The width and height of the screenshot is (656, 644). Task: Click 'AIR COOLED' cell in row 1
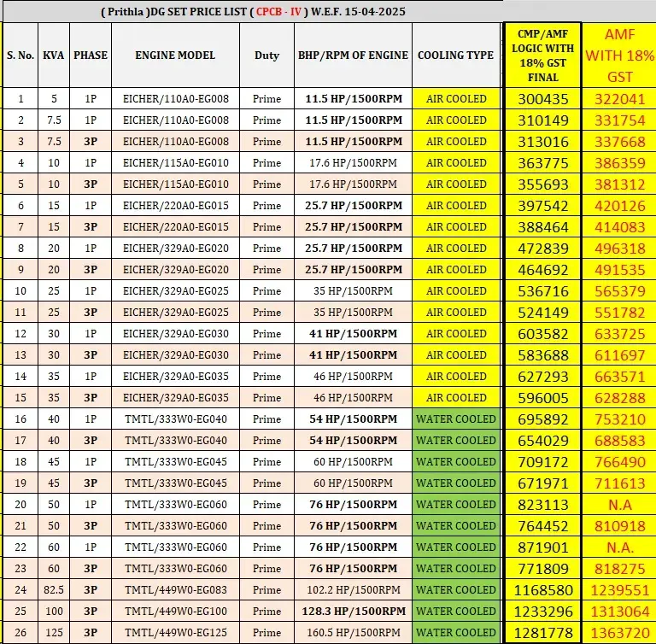(456, 99)
